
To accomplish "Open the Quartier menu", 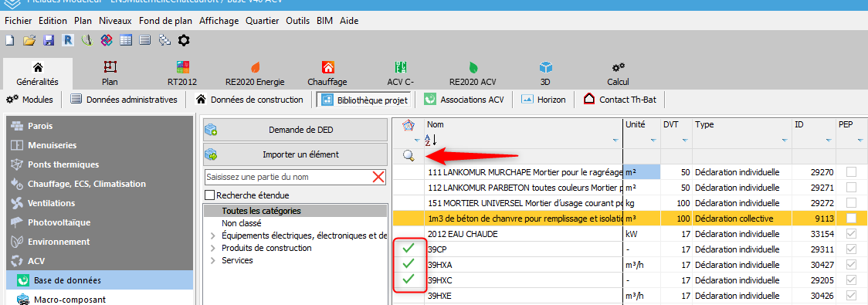I will coord(263,21).
